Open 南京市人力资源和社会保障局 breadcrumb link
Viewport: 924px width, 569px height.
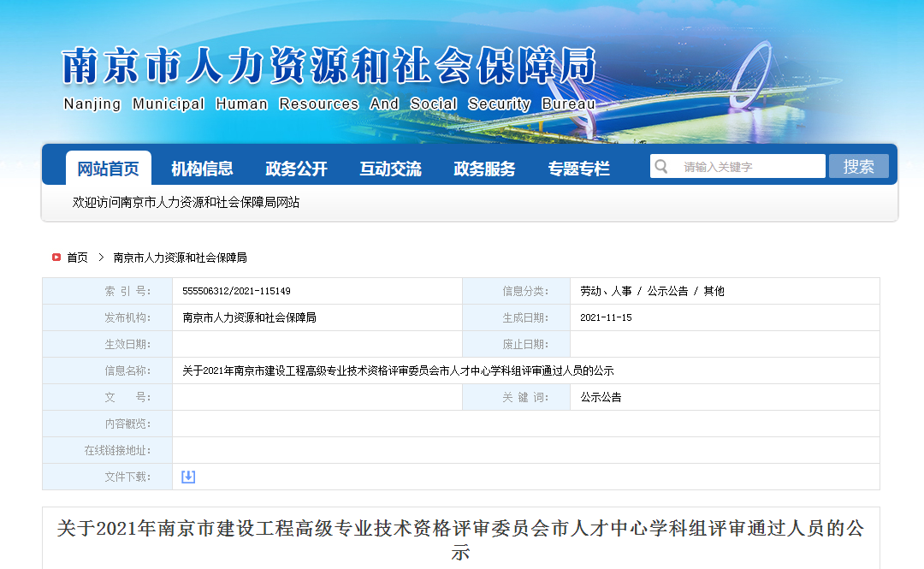(x=181, y=258)
